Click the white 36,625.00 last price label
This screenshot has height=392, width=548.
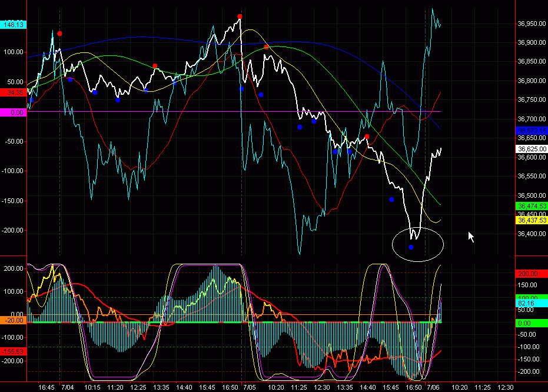click(x=532, y=149)
